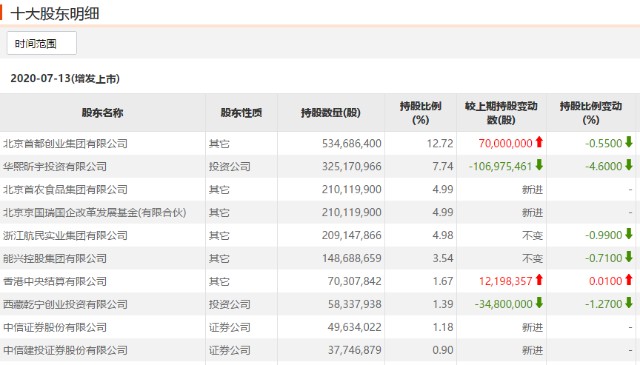Click green down arrow beside -34,800,000
Screen dimensions: 640x365
click(x=539, y=303)
